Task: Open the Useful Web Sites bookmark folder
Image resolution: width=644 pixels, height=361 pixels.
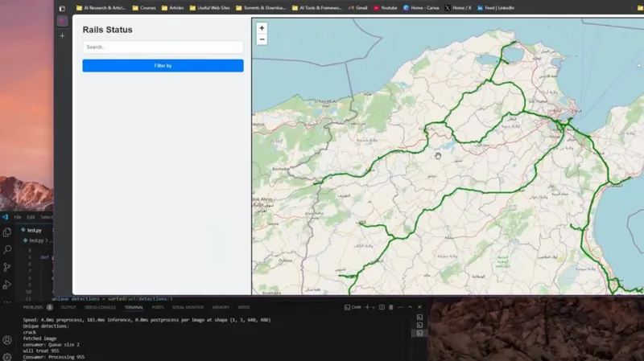Action: (x=209, y=8)
